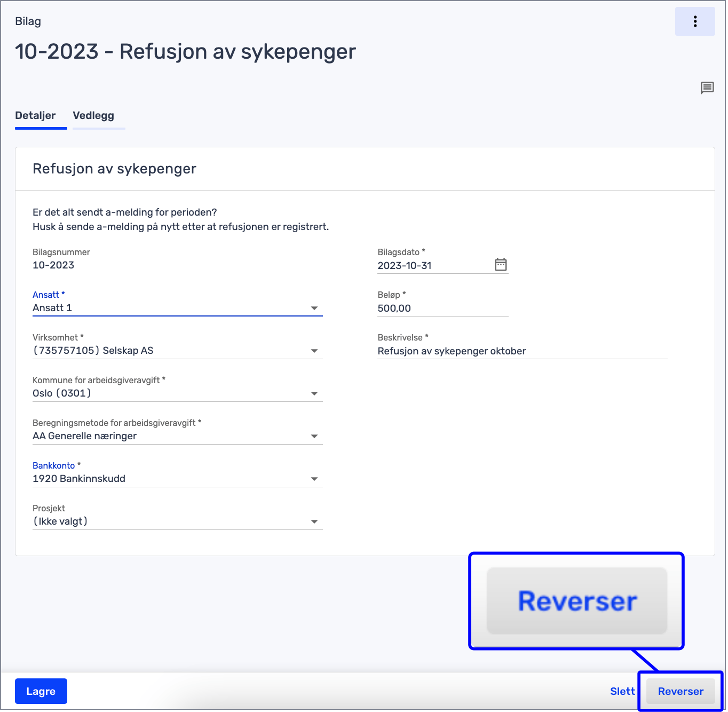
Task: Open the calendar picker for Bilagsdato
Action: point(500,264)
